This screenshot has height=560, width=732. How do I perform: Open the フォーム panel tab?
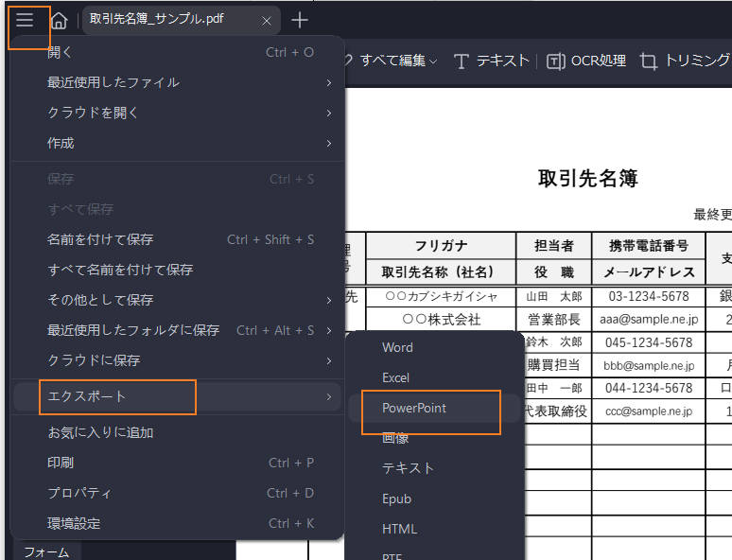[x=46, y=552]
